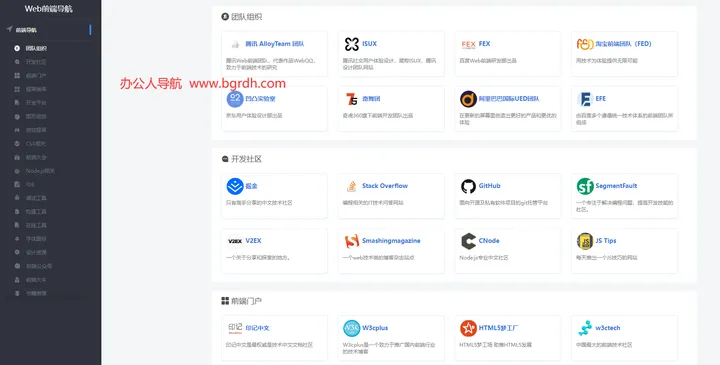Click the sidebar icon beside 团队组织

point(17,48)
